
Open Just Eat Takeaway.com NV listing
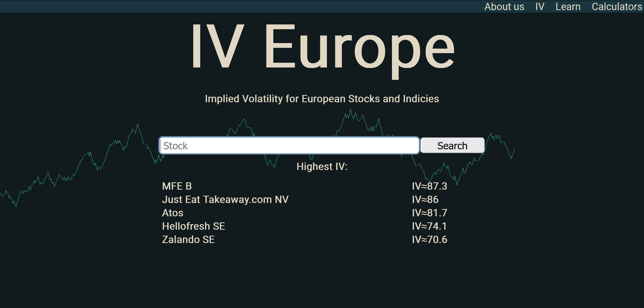(225, 199)
